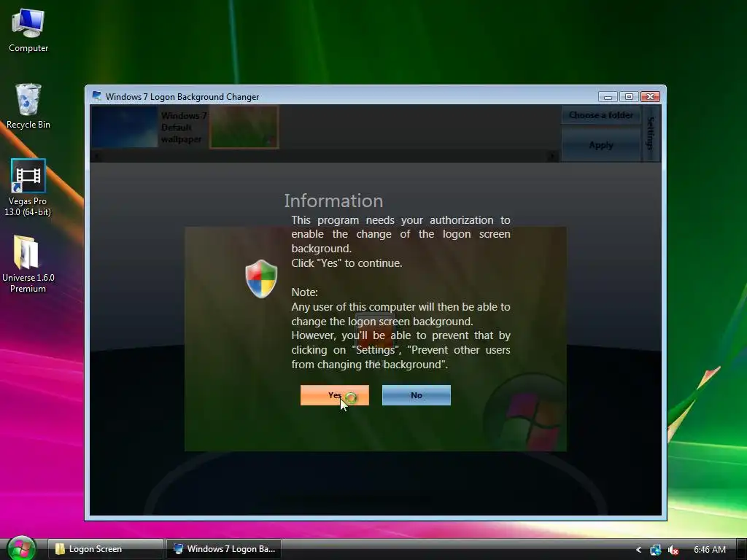747x560 pixels.
Task: Click the Yes button in Information dialog
Action: [x=334, y=395]
